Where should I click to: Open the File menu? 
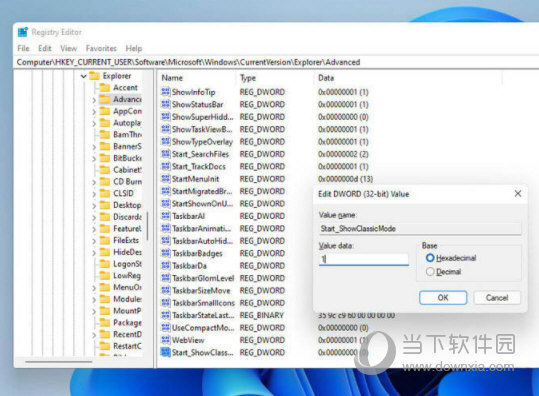pyautogui.click(x=23, y=48)
